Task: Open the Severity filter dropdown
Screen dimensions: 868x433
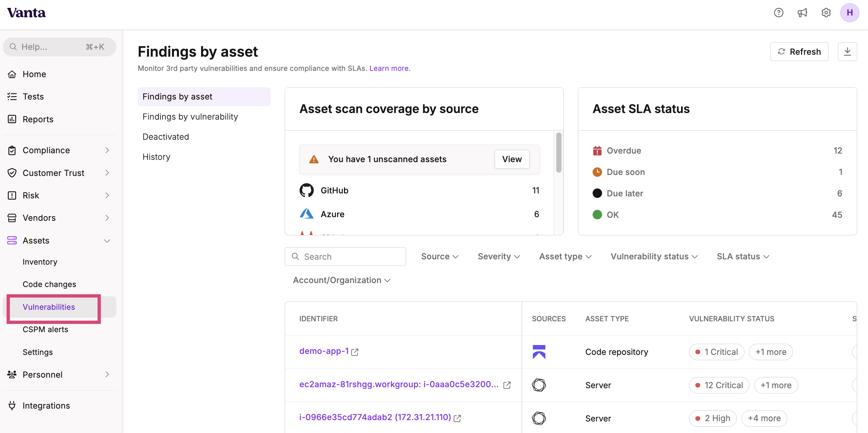Action: tap(499, 257)
